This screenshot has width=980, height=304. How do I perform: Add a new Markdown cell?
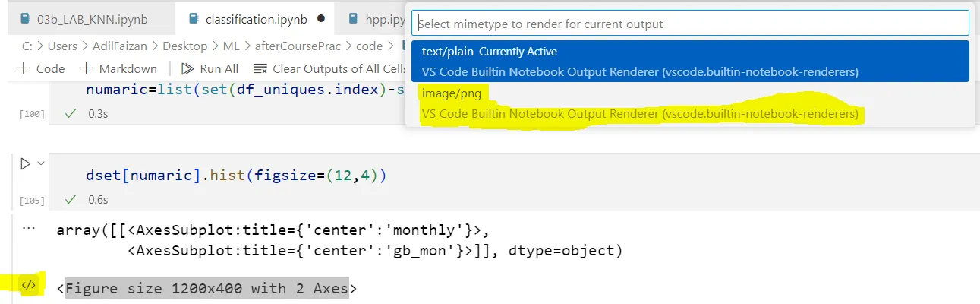coord(118,68)
